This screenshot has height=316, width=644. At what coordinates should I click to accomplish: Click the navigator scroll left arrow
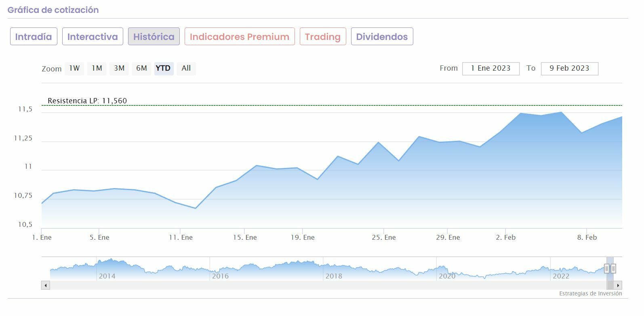click(46, 285)
